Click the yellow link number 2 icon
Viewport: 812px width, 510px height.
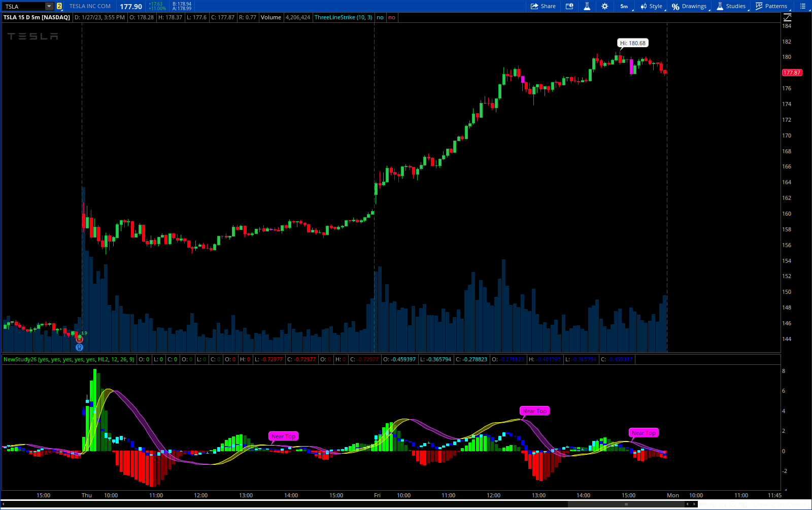coord(59,6)
